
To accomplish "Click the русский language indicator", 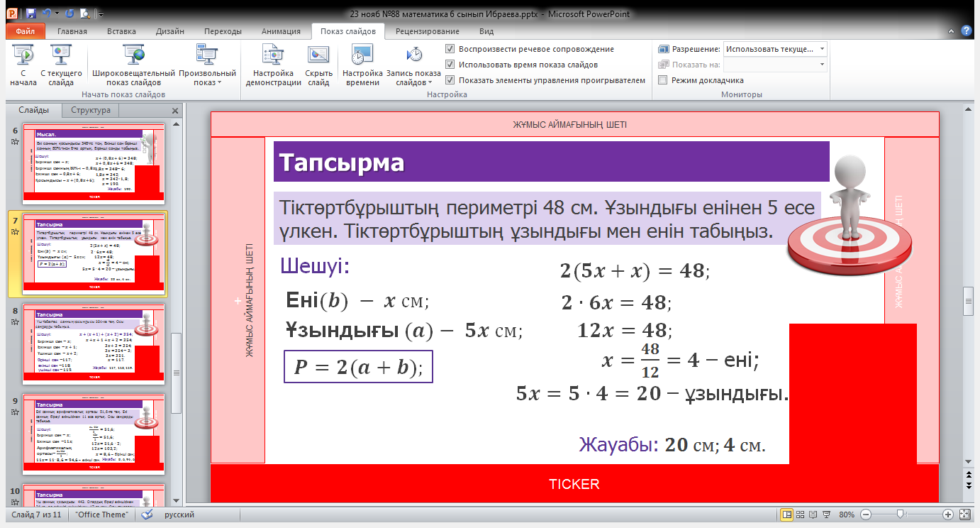I will (x=180, y=515).
